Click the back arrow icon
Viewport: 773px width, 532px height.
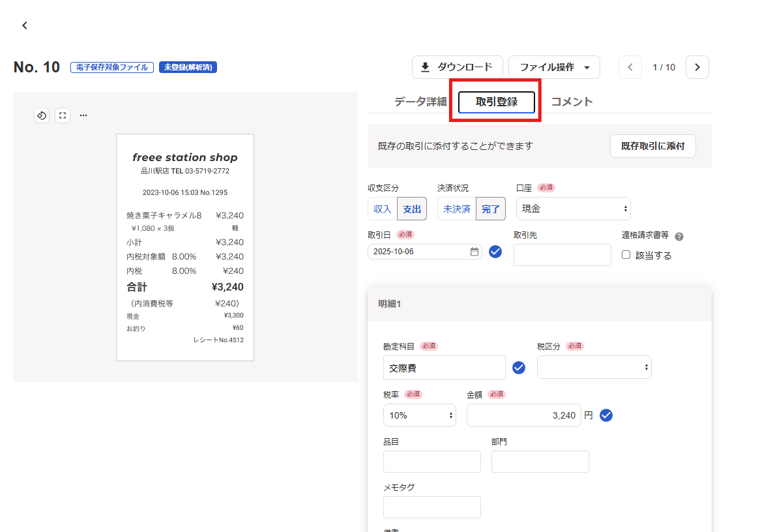pos(25,25)
